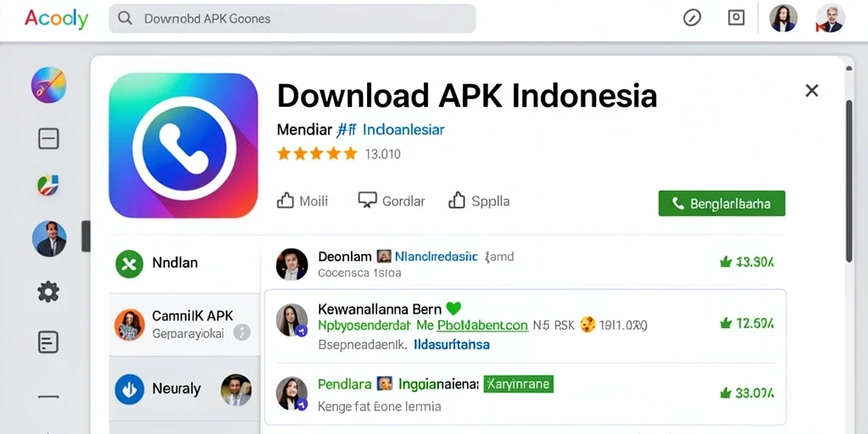Select the man in suit avatar in the sidebar
This screenshot has width=868, height=434.
(x=49, y=238)
